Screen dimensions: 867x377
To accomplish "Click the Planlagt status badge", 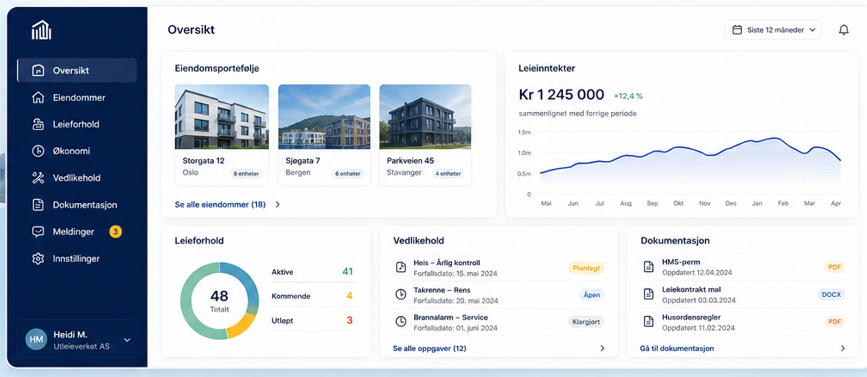I will coord(586,268).
